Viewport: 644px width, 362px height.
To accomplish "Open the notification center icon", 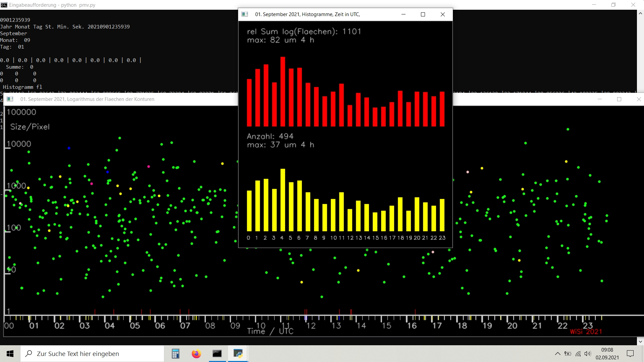I will click(x=630, y=354).
